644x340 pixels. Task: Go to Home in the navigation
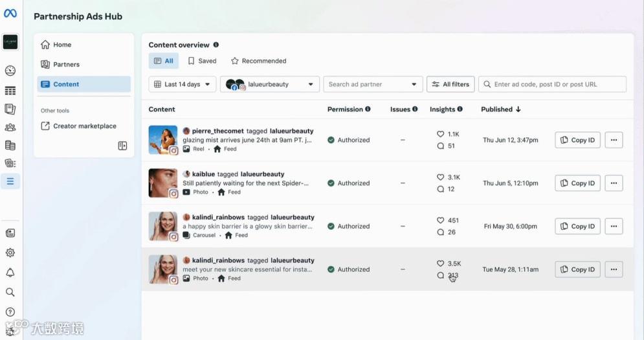pyautogui.click(x=83, y=45)
